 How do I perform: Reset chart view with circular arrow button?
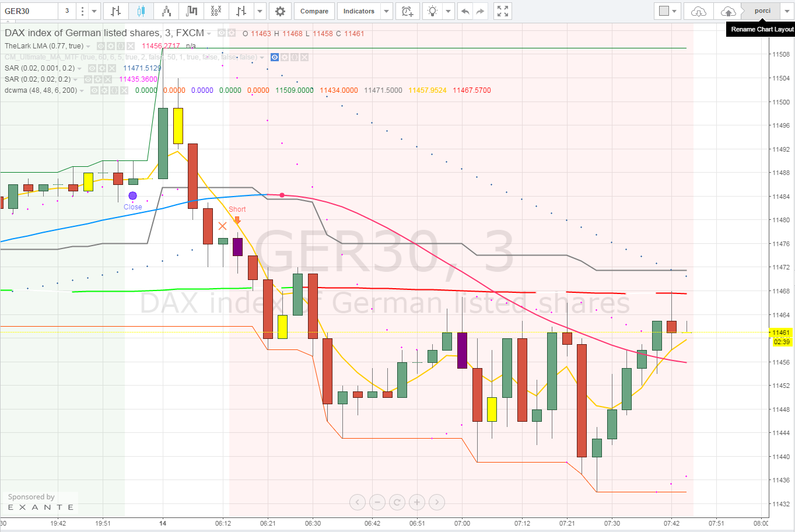point(397,502)
